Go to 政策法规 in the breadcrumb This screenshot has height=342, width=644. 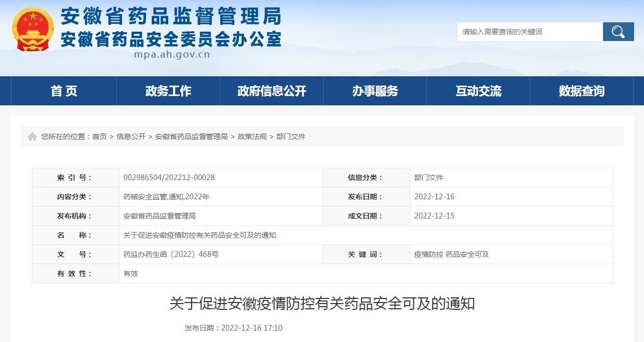(252, 136)
